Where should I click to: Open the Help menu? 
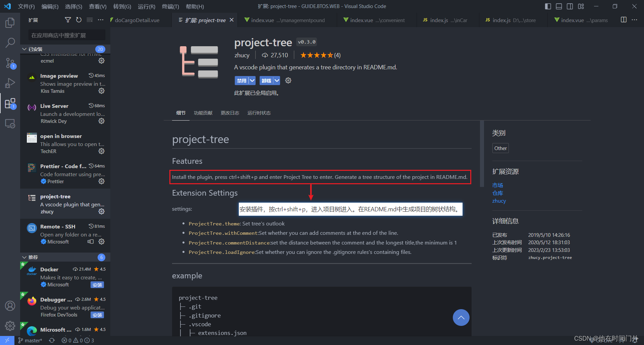195,6
